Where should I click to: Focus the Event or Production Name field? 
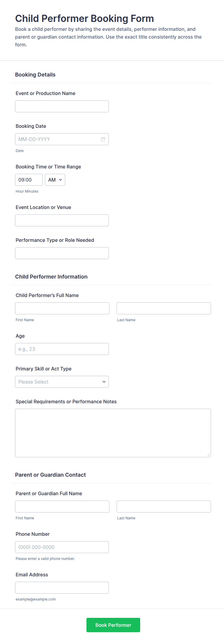coord(62,106)
